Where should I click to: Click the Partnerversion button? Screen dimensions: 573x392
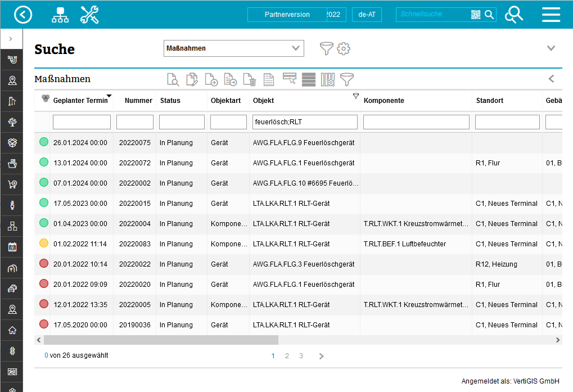pos(287,15)
